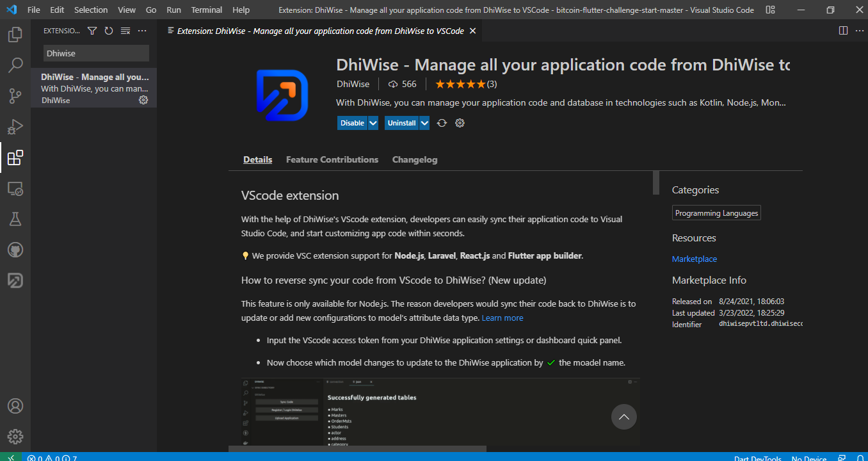Click the remote window status bar button
Image resolution: width=868 pixels, height=461 pixels.
click(x=11, y=458)
